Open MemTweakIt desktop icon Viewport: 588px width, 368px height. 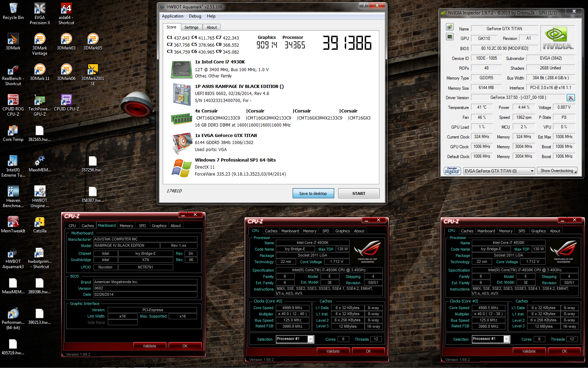point(13,224)
